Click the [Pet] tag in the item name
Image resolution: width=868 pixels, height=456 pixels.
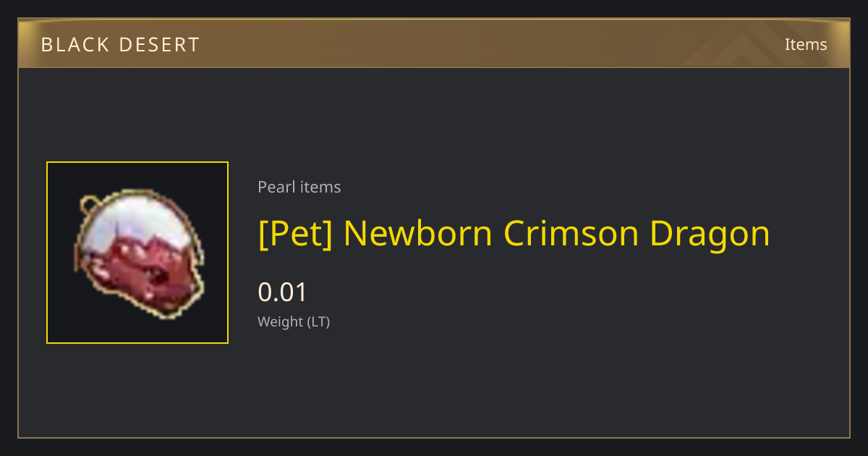[295, 234]
